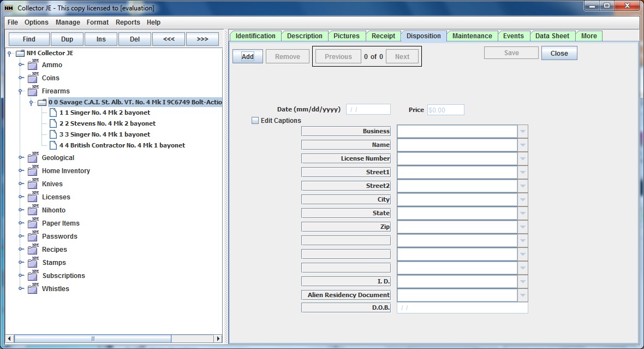The width and height of the screenshot is (644, 349).
Task: Click the Find button
Action: tap(29, 39)
